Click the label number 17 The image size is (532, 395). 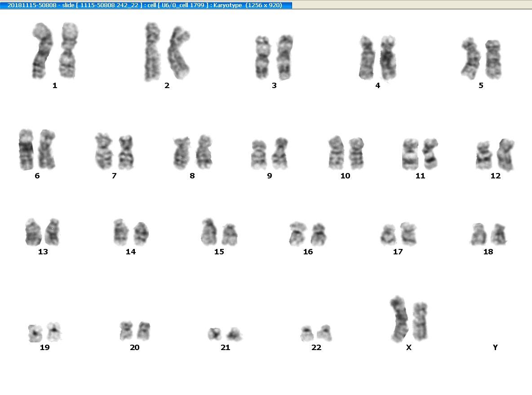point(398,252)
